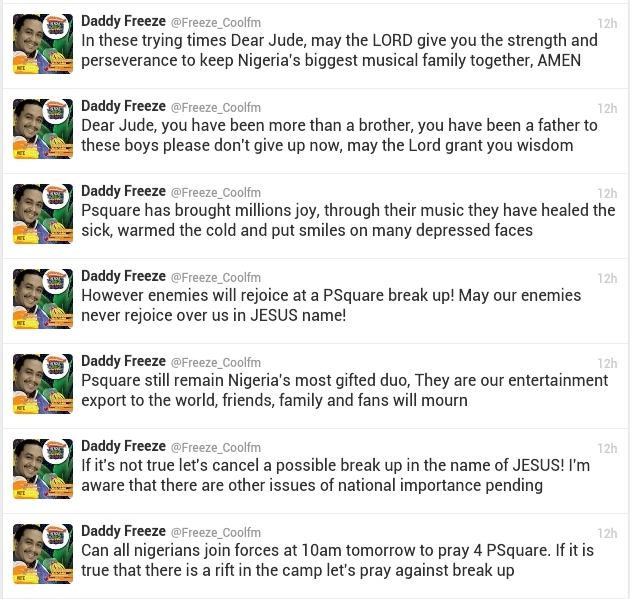Select tweet text 'Psquare still remain Nigeria's most gifted duo'
Viewport: 630px width, 599px height.
[345, 390]
